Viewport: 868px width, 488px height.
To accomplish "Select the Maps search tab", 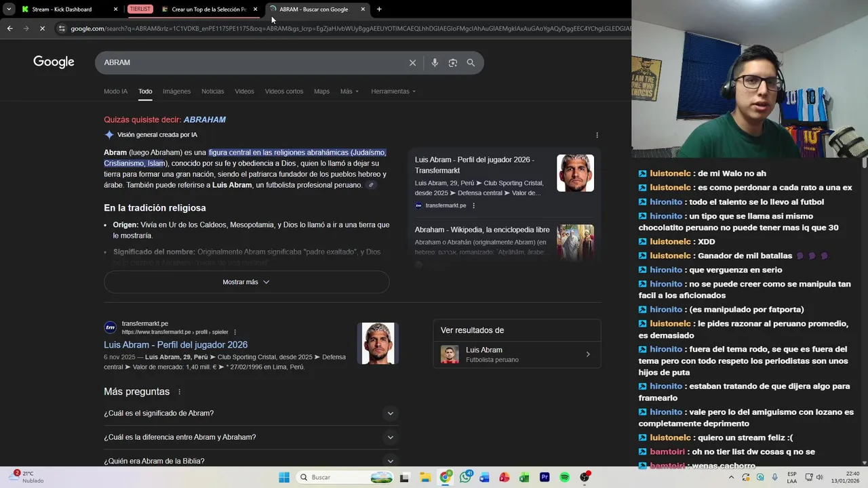I will point(321,91).
